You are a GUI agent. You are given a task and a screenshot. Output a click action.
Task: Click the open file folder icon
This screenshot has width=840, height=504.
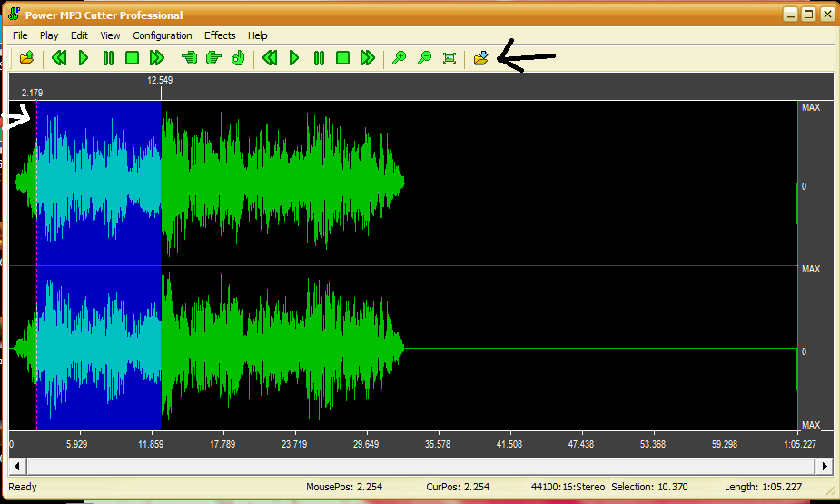(26, 58)
